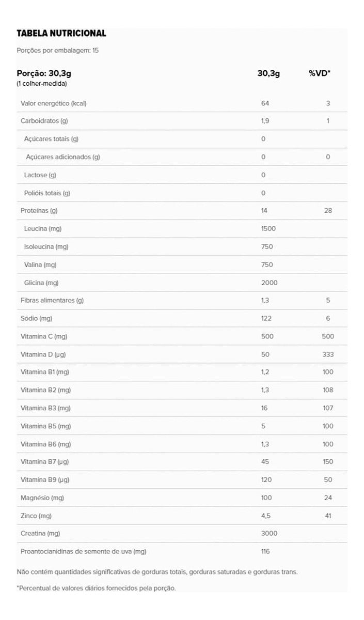Click the TABELA NUTRICIONAL heading
Viewport: 364px width, 620px height.
pos(61,34)
